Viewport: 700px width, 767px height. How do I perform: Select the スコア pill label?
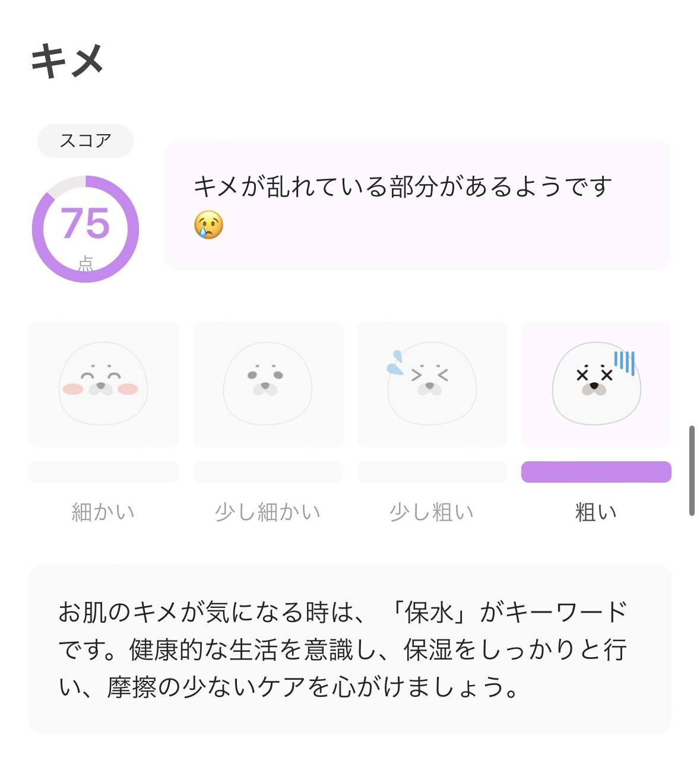(x=85, y=141)
